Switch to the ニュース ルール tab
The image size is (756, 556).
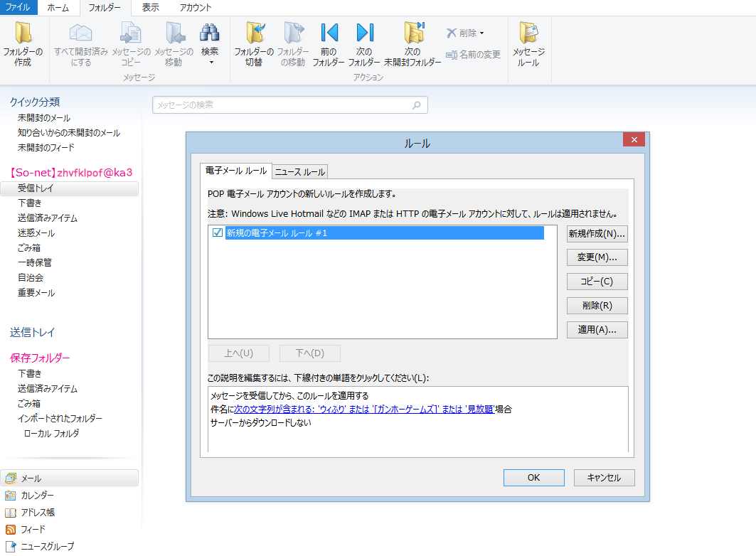(x=300, y=172)
